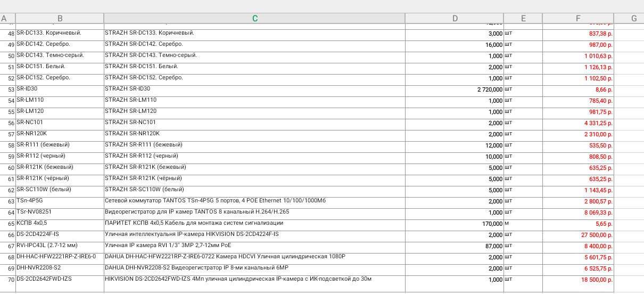Select column E header

(x=523, y=19)
